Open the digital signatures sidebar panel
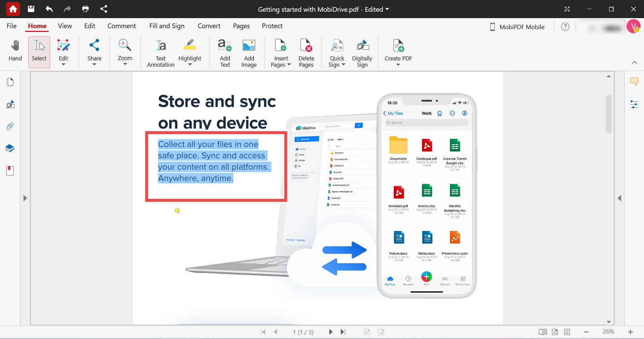Image resolution: width=644 pixels, height=339 pixels. point(10,104)
